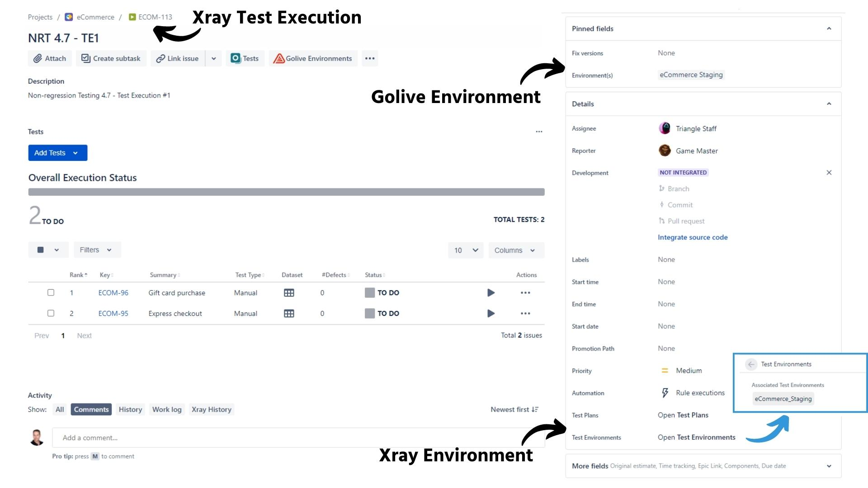Switch to the History tab
Screen dimensions: 868x488
(x=130, y=409)
